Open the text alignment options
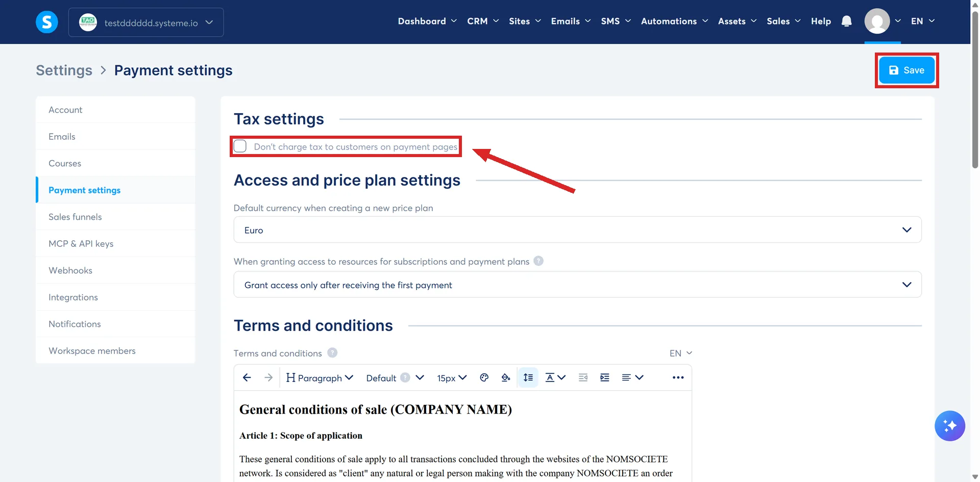Image resolution: width=980 pixels, height=482 pixels. tap(632, 377)
